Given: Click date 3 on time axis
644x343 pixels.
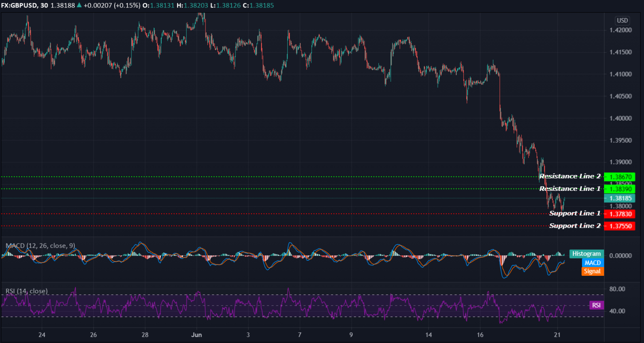Looking at the screenshot, I should [x=248, y=335].
